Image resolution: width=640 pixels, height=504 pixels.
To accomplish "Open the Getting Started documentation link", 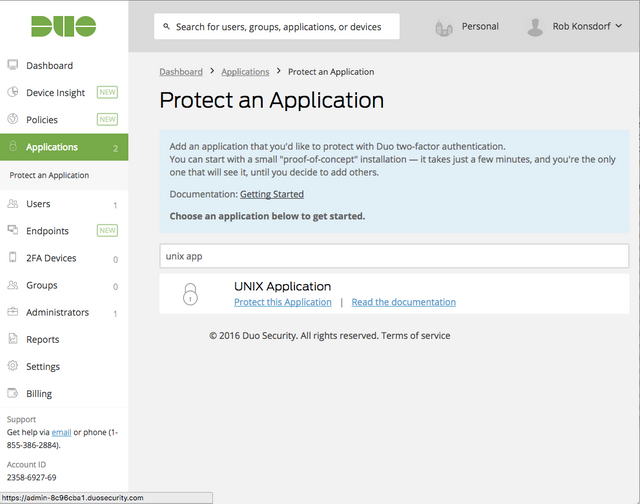I will point(272,194).
